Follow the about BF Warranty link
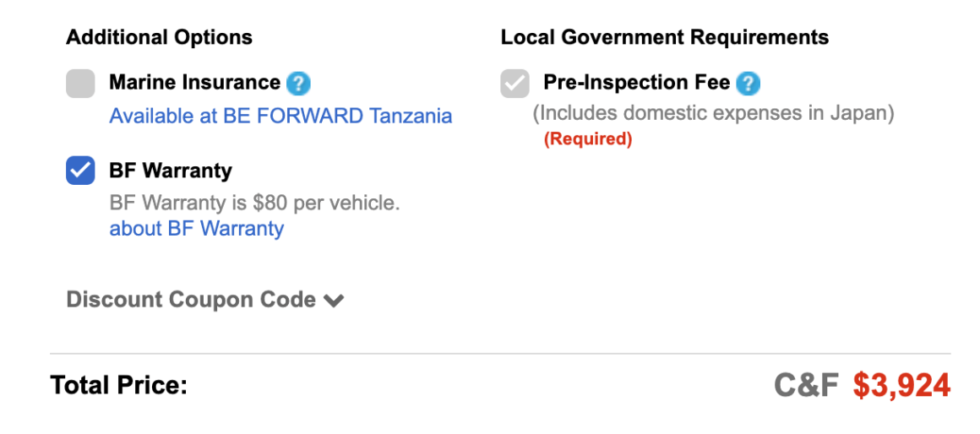 [197, 229]
